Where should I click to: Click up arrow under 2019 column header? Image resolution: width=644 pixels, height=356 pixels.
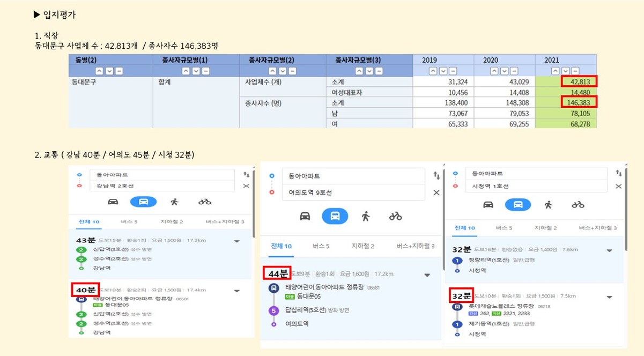click(433, 71)
